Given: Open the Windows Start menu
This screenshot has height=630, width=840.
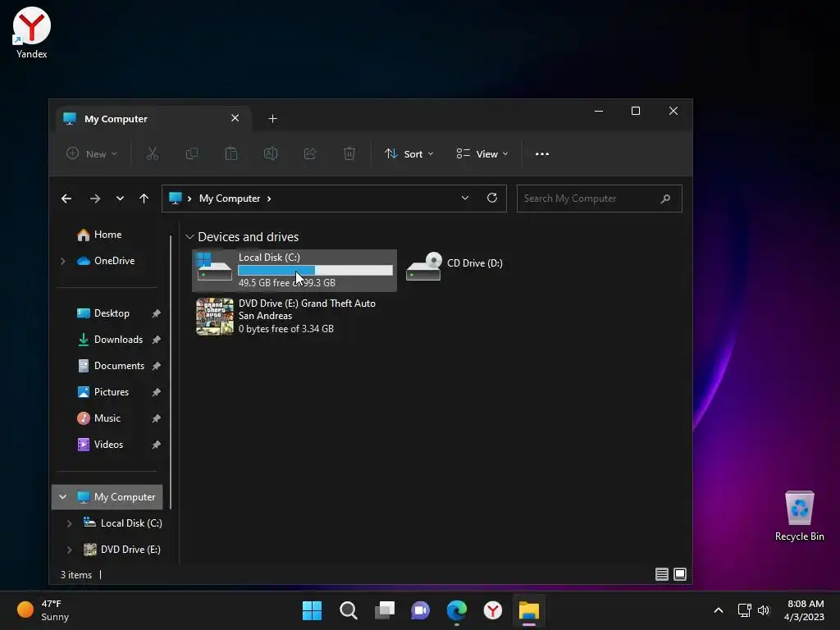Looking at the screenshot, I should pyautogui.click(x=312, y=610).
